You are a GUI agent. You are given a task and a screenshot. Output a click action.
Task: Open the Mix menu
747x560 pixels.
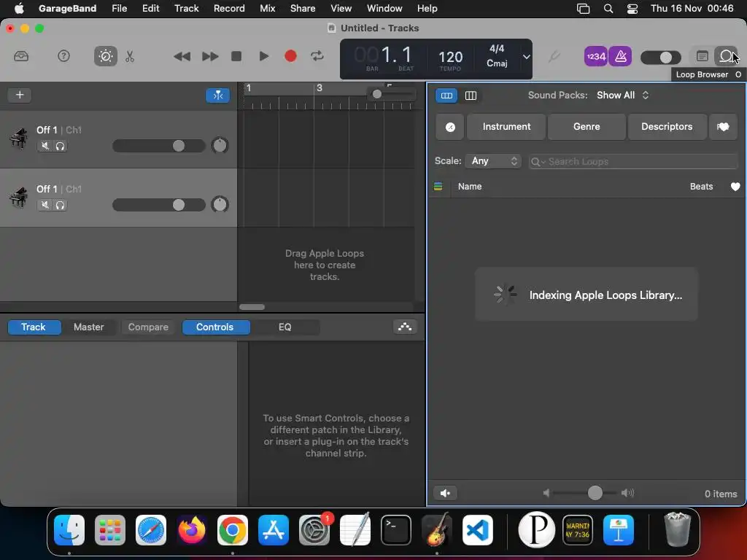click(267, 8)
